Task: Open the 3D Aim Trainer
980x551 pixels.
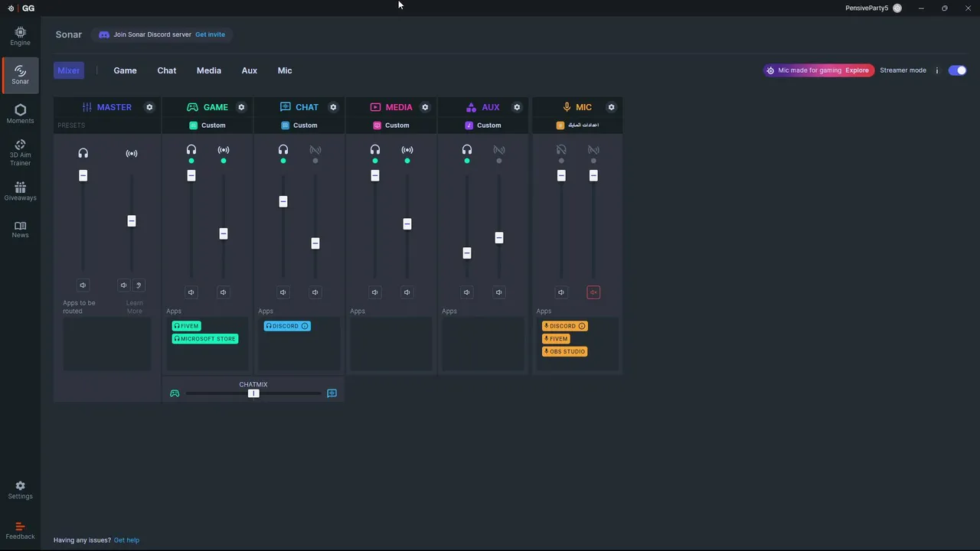Action: point(20,152)
